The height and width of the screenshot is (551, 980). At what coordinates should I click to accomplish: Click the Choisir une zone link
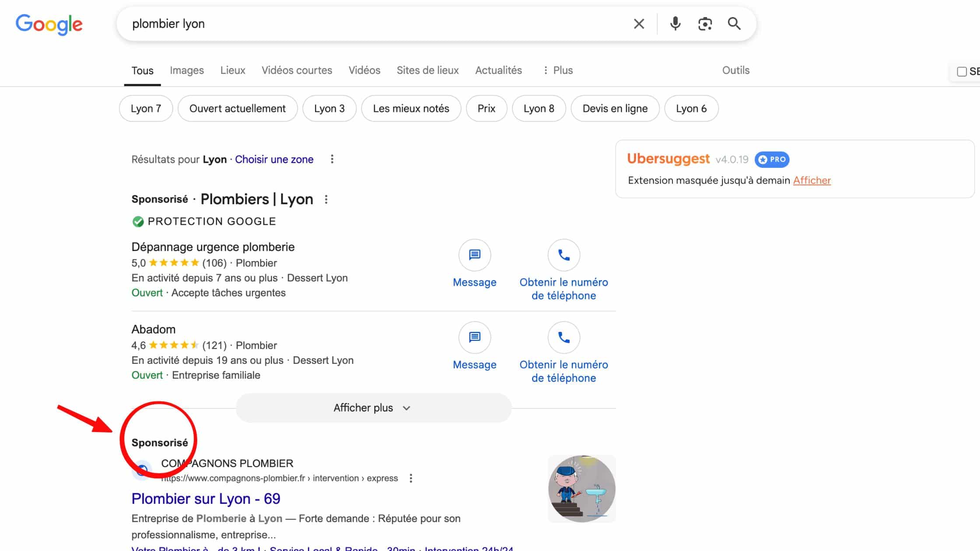274,159
